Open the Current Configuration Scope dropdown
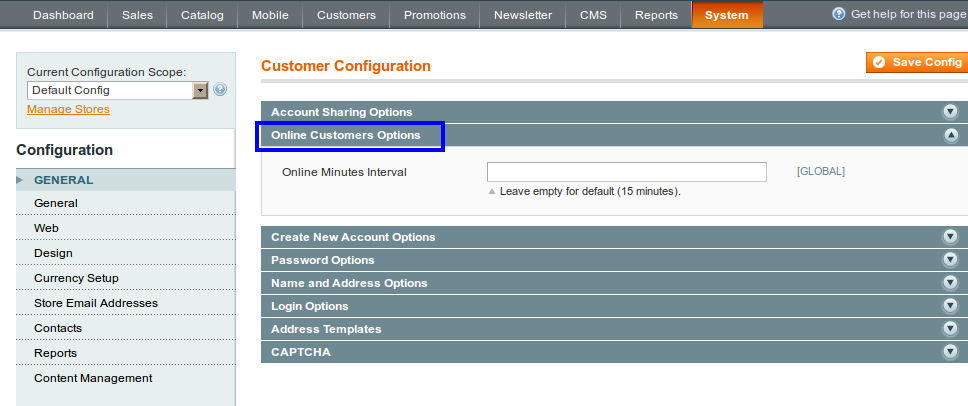This screenshot has height=406, width=968. tap(117, 90)
